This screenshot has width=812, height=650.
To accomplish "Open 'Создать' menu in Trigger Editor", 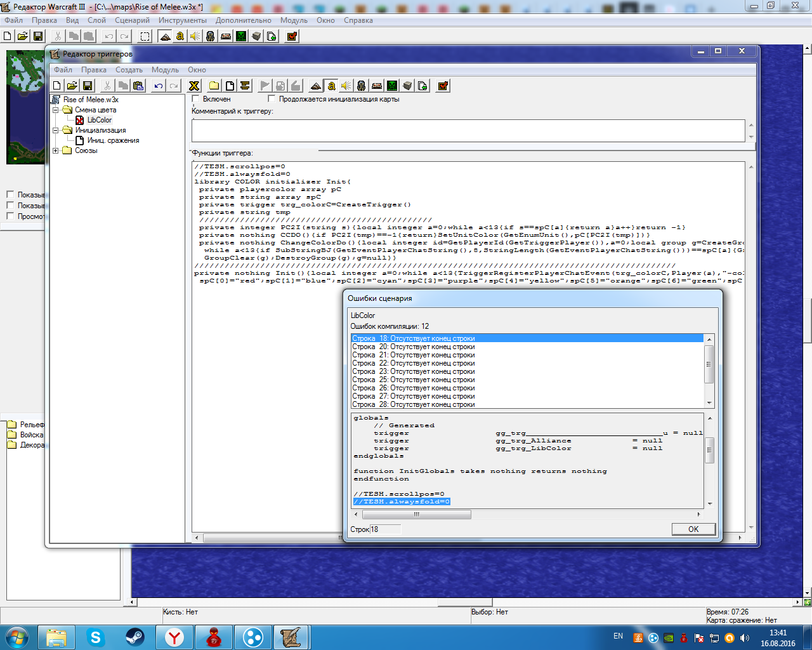I will (x=129, y=70).
